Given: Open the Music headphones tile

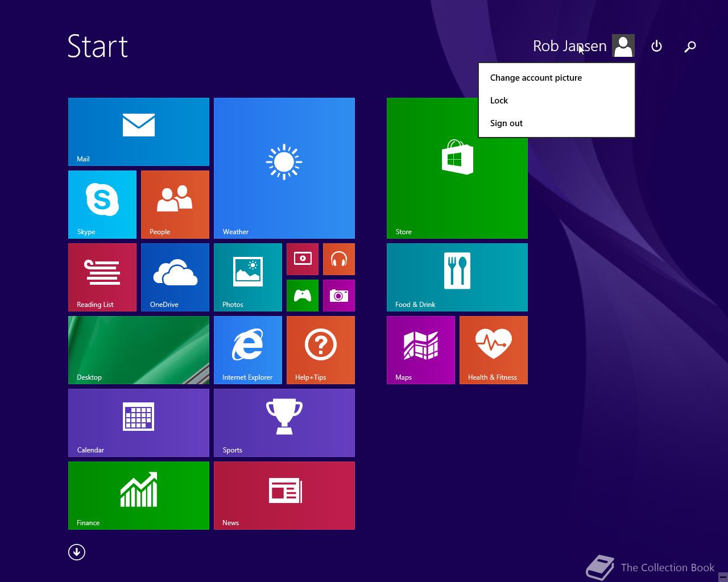Looking at the screenshot, I should (x=339, y=259).
